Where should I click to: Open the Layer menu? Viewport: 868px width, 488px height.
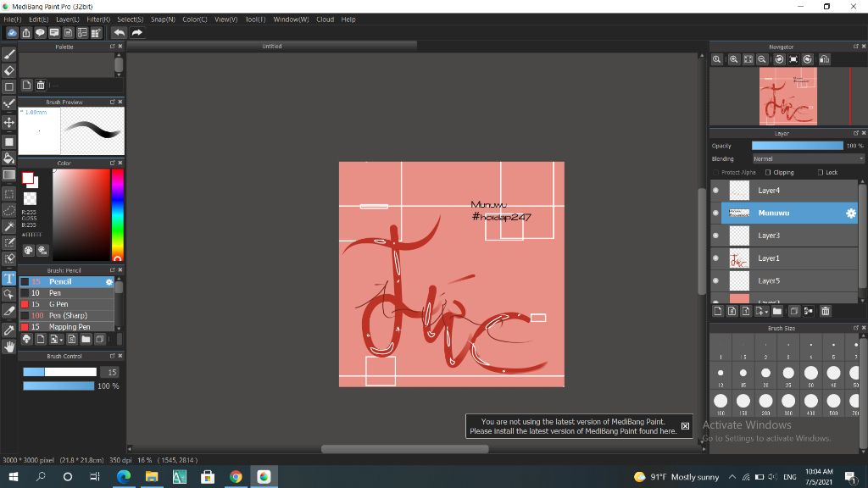pyautogui.click(x=68, y=19)
